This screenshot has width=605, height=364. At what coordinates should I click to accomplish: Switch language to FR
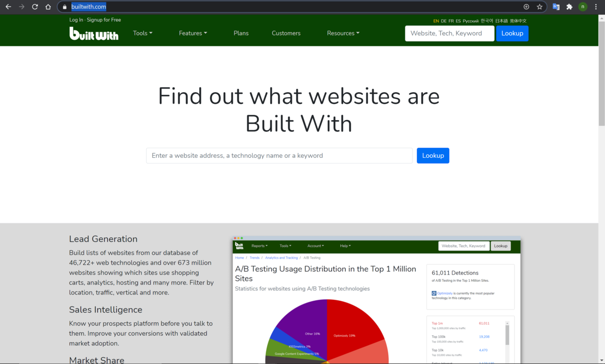tap(451, 21)
